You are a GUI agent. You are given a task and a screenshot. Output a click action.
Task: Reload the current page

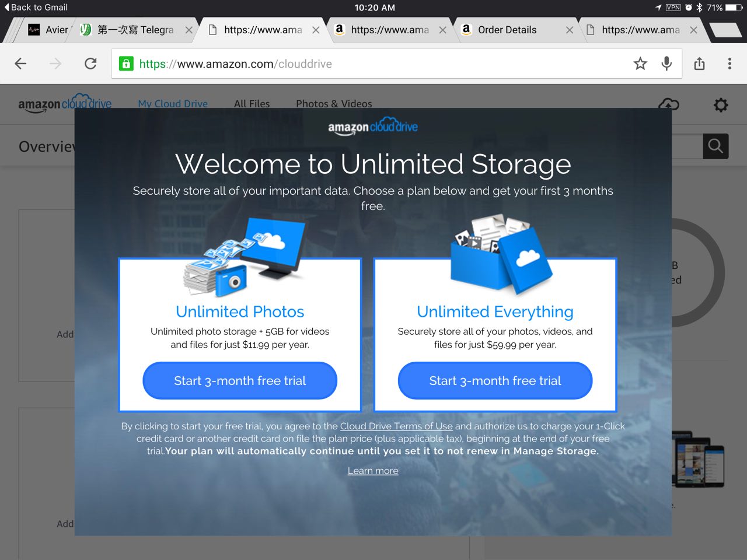click(90, 64)
